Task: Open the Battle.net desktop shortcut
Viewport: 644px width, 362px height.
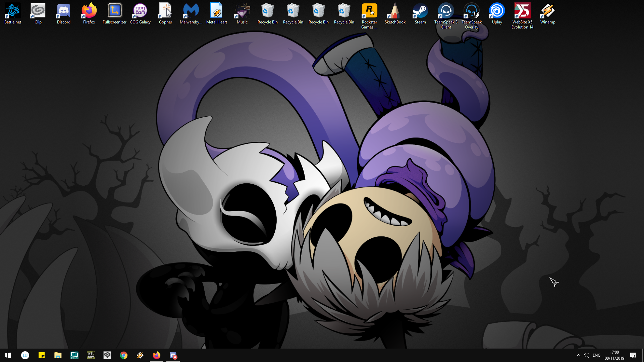Action: tap(13, 14)
